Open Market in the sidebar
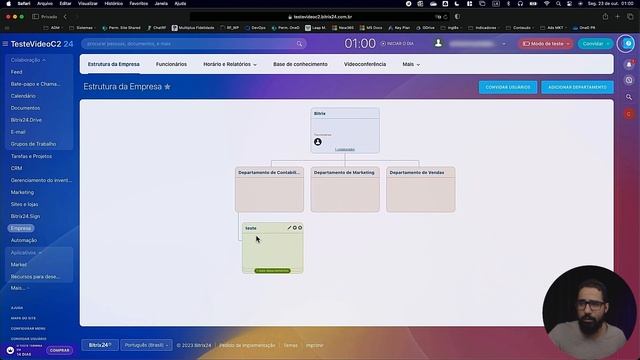The width and height of the screenshot is (640, 360). 18,264
